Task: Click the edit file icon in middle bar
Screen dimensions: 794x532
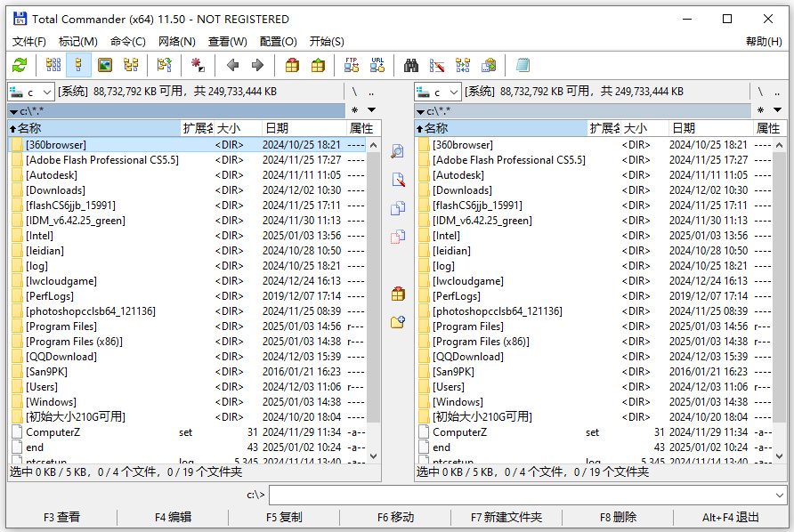Action: (398, 179)
